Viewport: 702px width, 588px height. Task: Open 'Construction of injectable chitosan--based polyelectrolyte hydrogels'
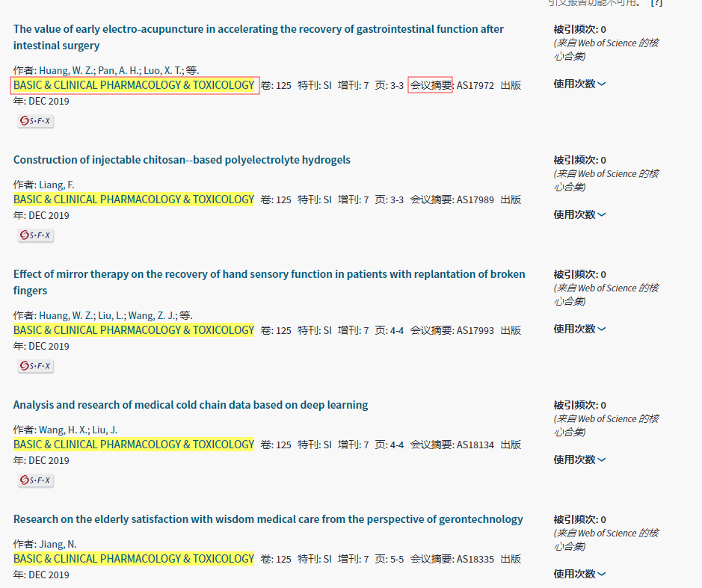182,160
